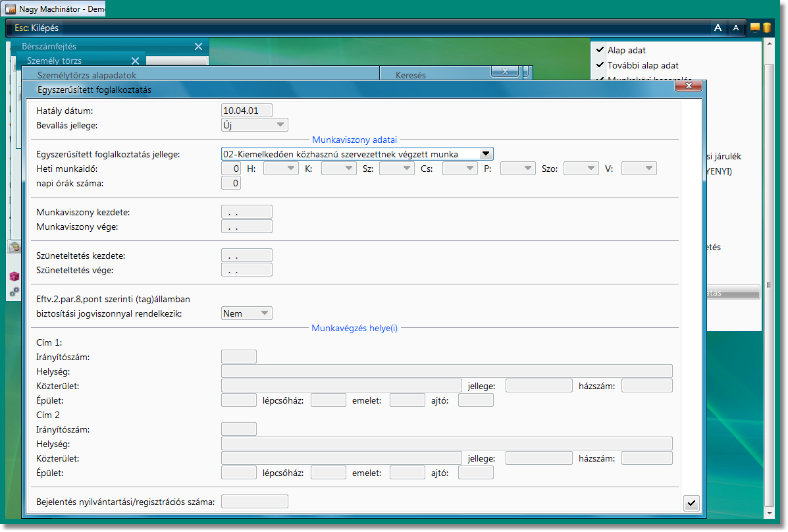Click the gears icon in left sidebar
The height and width of the screenshot is (532, 788).
pos(14,292)
